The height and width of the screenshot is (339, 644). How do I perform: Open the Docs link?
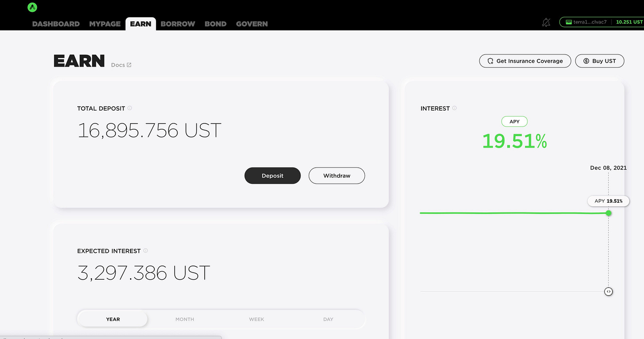[121, 65]
